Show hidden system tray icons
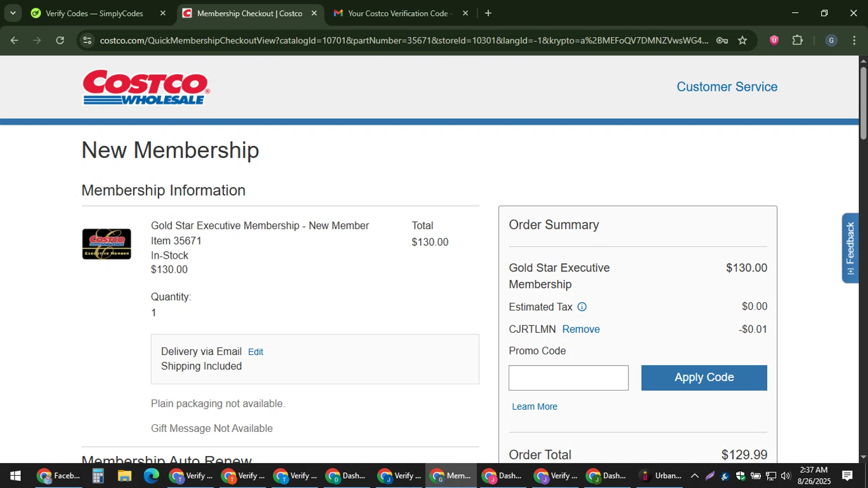This screenshot has height=488, width=868. tap(694, 476)
